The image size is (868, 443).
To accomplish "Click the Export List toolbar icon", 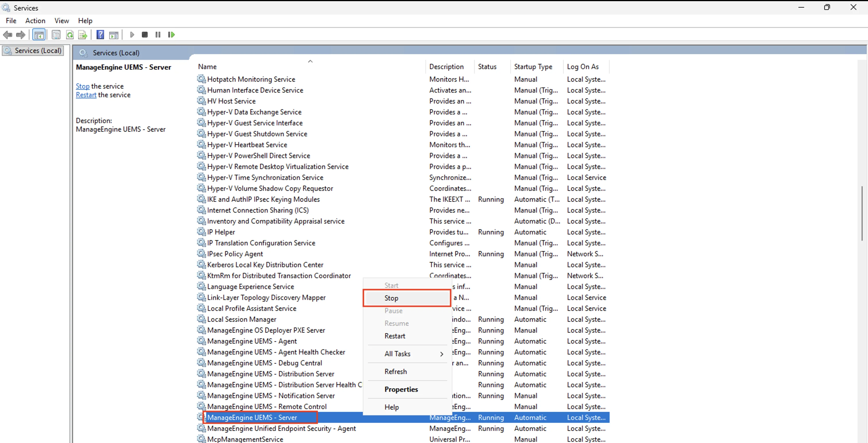I will [x=83, y=34].
